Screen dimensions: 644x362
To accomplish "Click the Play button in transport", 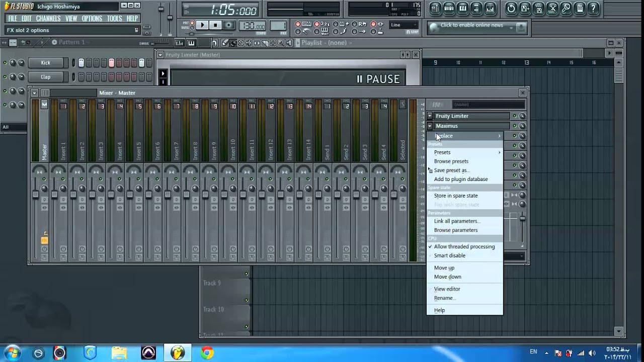I will [202, 25].
